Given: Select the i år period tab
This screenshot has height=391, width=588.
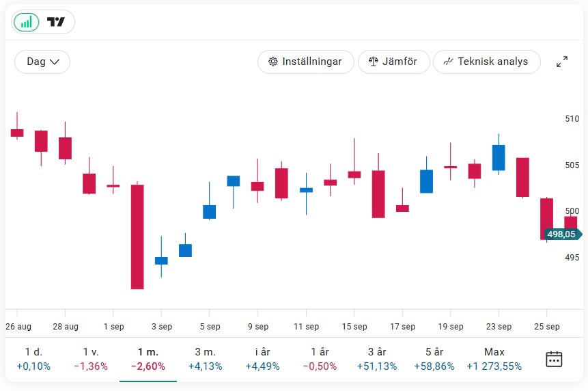Looking at the screenshot, I should 262,359.
